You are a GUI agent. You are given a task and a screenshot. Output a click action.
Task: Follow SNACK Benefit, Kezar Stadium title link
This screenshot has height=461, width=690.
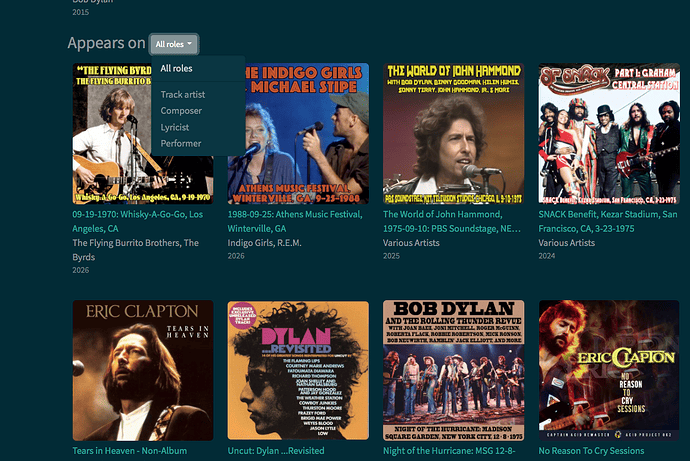tap(608, 221)
